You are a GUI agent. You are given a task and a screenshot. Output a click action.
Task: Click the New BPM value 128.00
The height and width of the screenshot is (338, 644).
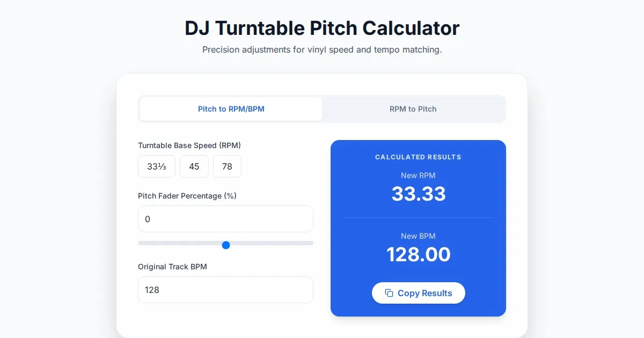418,254
